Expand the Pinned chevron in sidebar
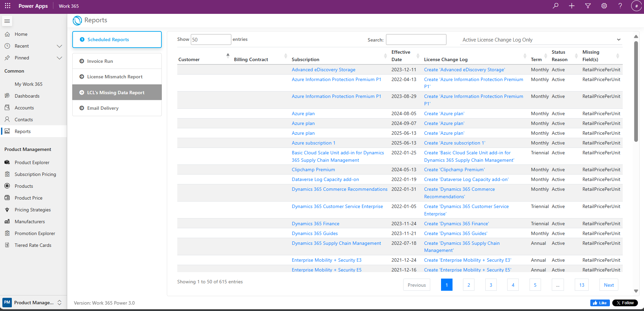 59,58
